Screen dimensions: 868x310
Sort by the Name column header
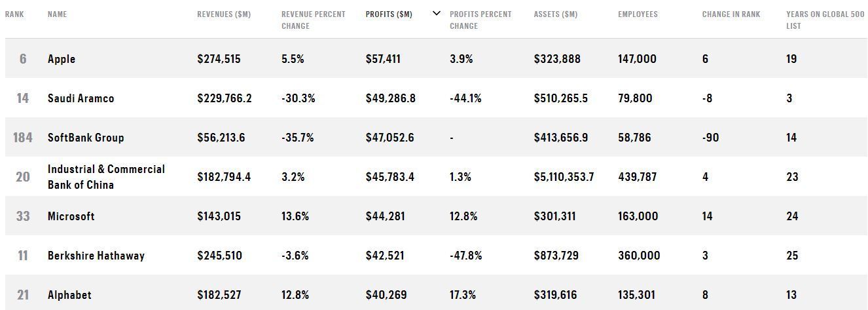tap(57, 14)
